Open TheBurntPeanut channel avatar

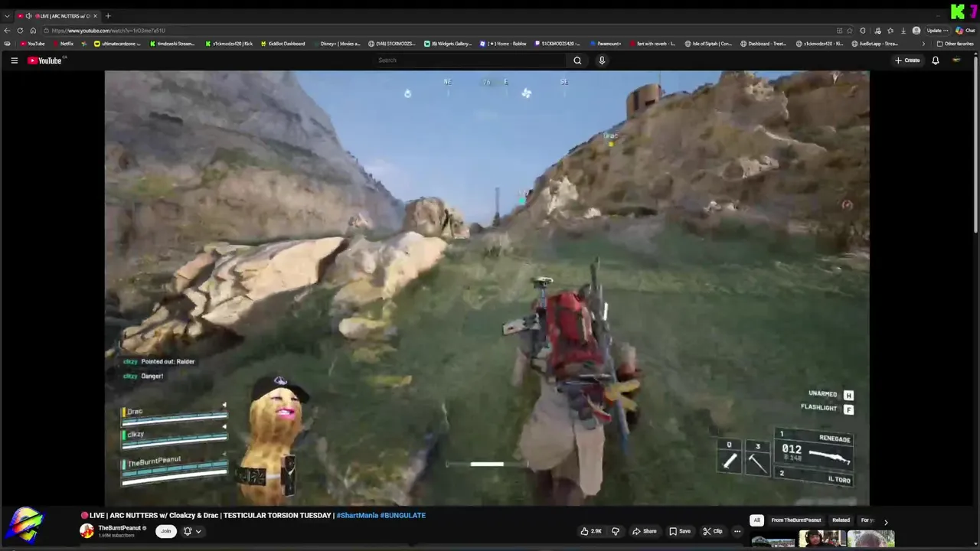pyautogui.click(x=87, y=531)
